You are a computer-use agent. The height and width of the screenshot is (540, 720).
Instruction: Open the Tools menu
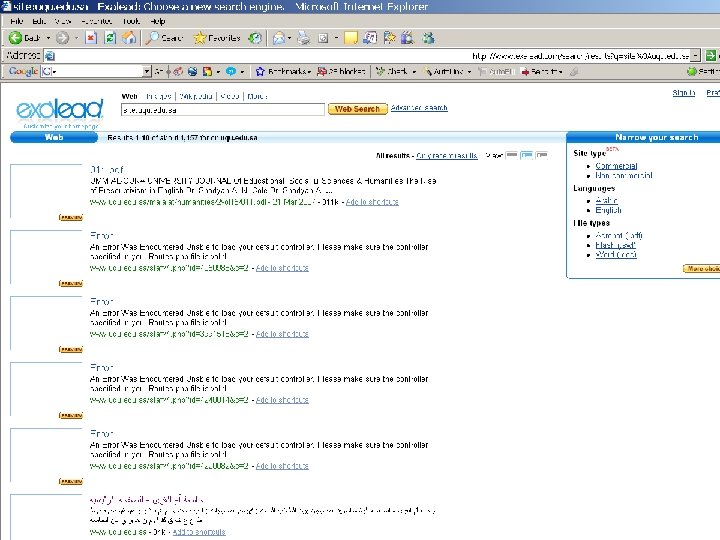(131, 21)
